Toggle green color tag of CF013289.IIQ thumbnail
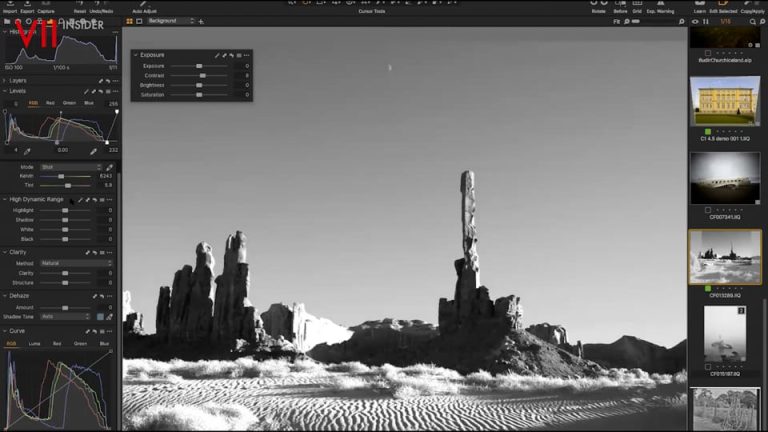Viewport: 768px width, 432px height. pyautogui.click(x=708, y=288)
